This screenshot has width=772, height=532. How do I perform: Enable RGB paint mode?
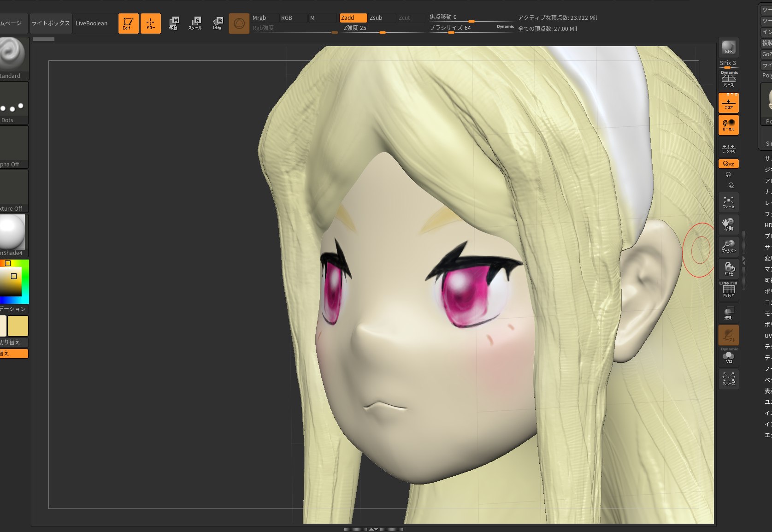pos(294,18)
